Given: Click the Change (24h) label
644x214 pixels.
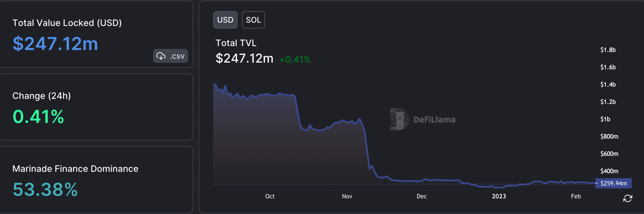Looking at the screenshot, I should 42,96.
